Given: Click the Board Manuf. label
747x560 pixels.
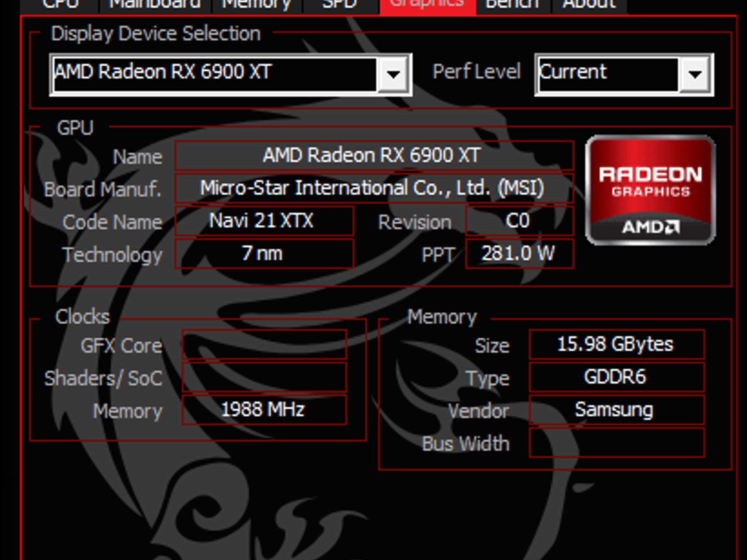Looking at the screenshot, I should tap(103, 190).
